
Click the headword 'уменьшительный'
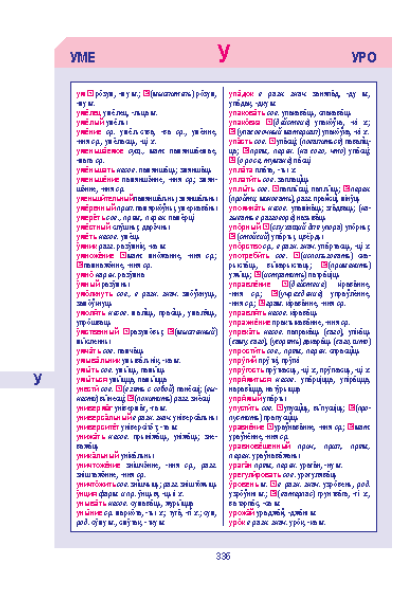point(104,198)
